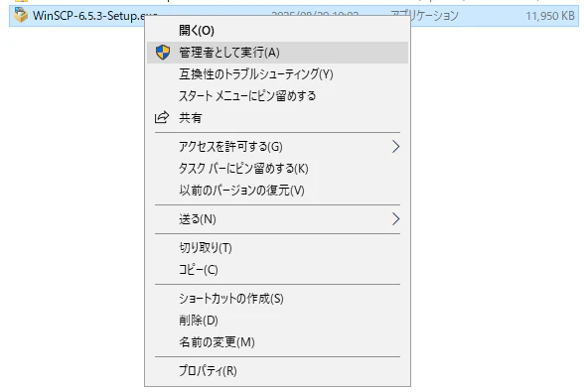Open プロパティ(R) for the file
Image resolution: width=585 pixels, height=392 pixels.
[277, 371]
